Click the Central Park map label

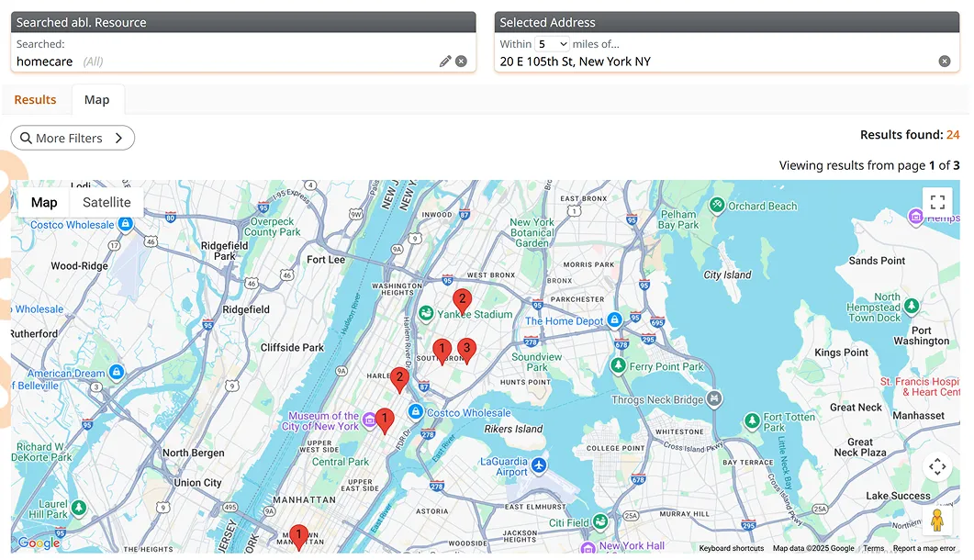[x=341, y=462]
